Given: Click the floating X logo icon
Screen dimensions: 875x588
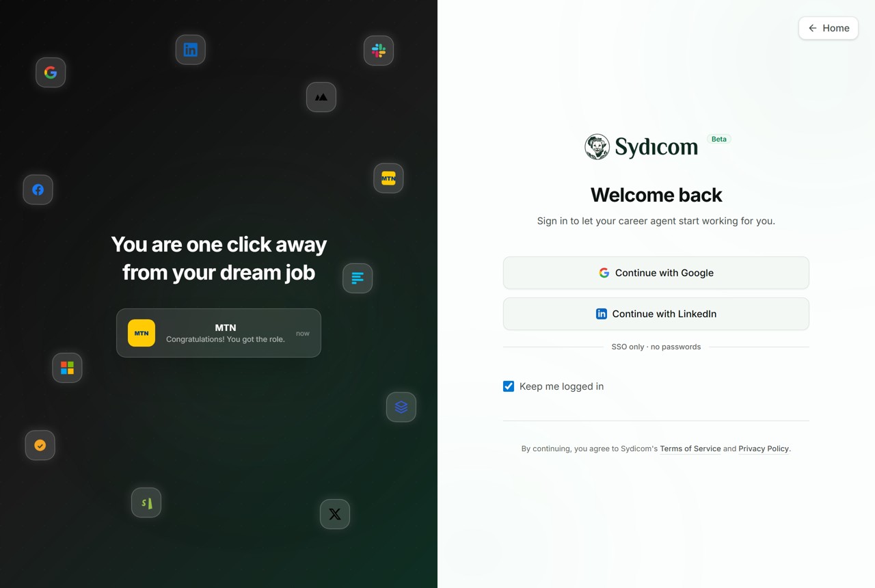Looking at the screenshot, I should coord(335,514).
